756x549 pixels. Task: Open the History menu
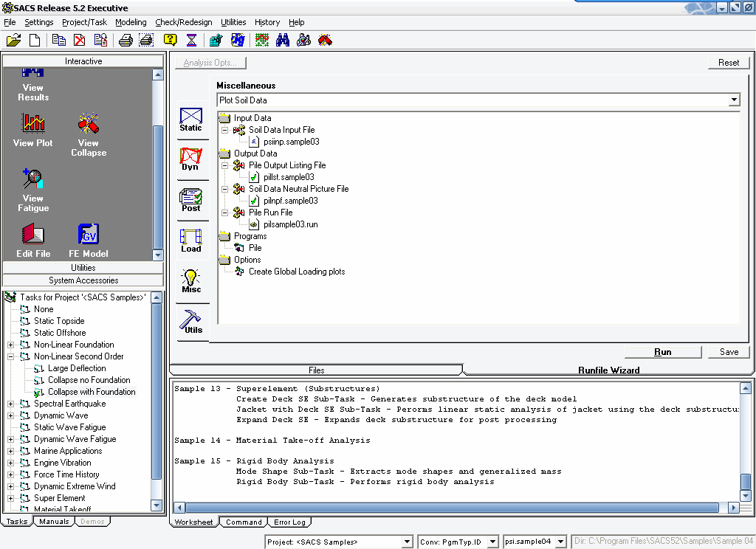(x=267, y=22)
